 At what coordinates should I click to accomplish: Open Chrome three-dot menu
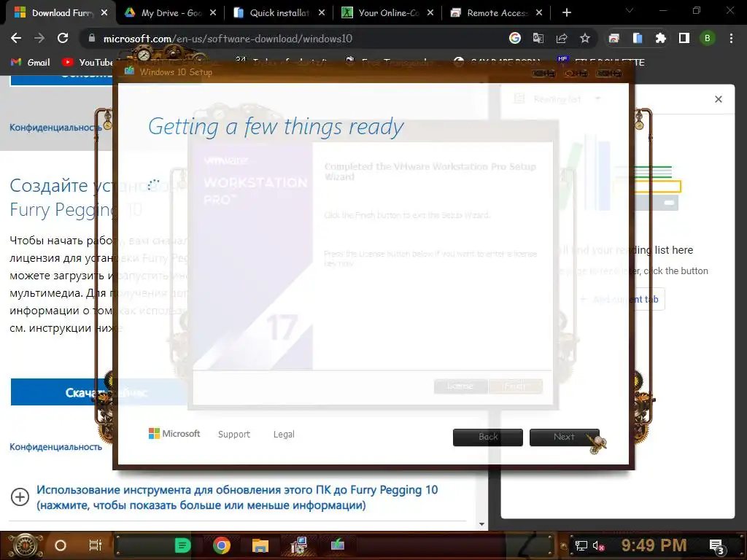pos(731,38)
